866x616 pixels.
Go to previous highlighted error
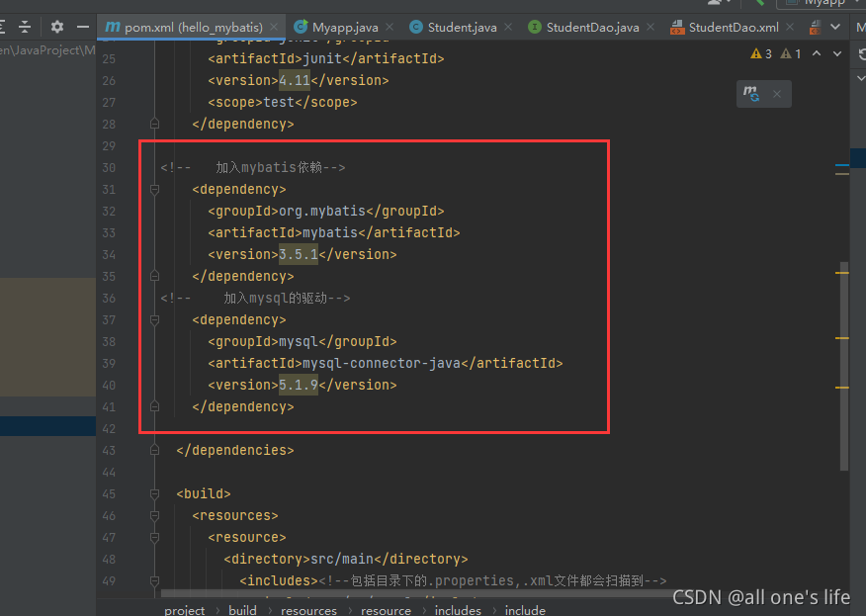pos(817,53)
